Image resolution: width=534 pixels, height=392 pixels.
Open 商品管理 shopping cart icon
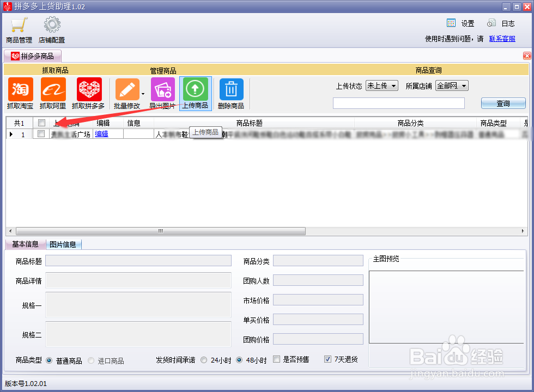[19, 25]
